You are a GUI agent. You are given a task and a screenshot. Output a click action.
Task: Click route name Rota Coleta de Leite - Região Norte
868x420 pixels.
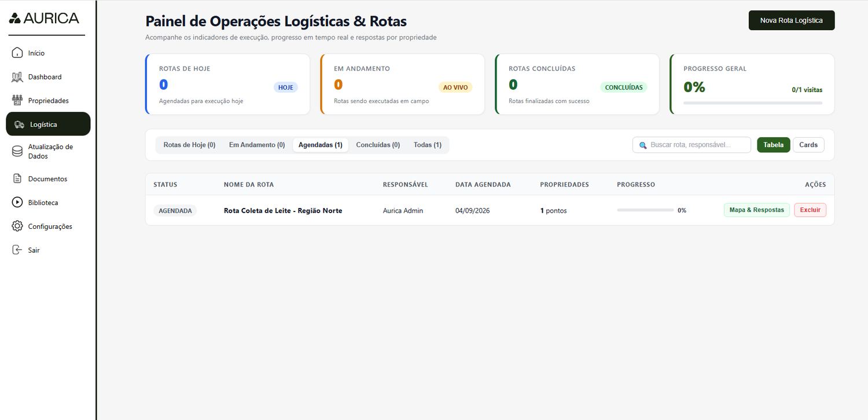coord(283,210)
